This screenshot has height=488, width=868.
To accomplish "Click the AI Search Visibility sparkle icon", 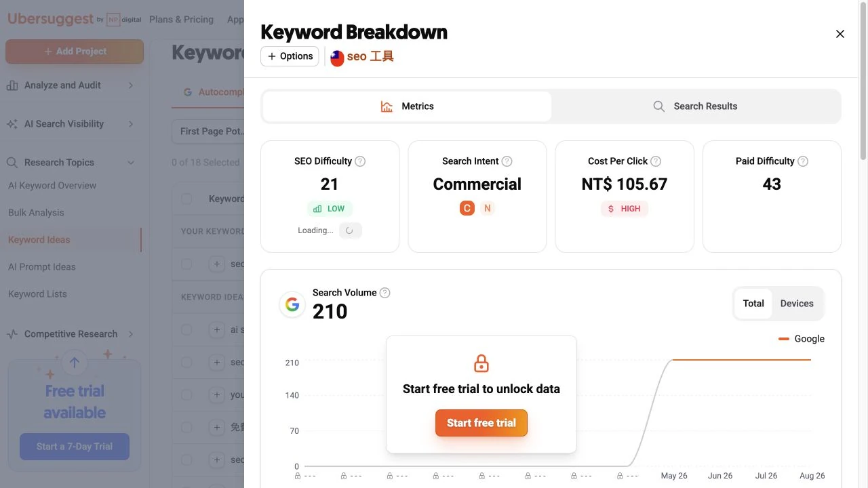I will [x=12, y=124].
